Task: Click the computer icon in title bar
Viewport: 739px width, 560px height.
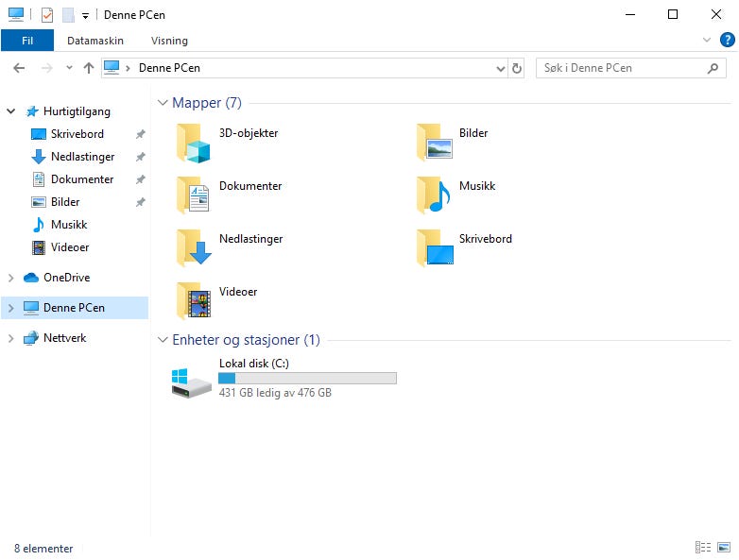Action: click(16, 14)
